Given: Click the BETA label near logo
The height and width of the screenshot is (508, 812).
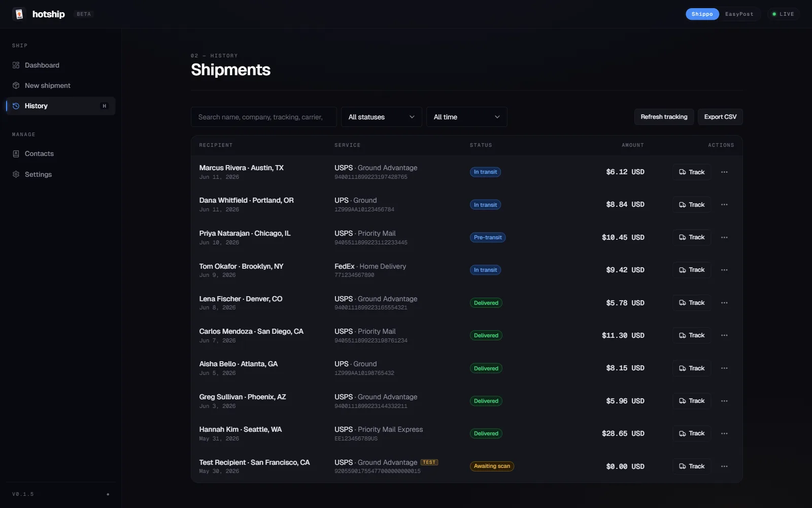Looking at the screenshot, I should (84, 14).
